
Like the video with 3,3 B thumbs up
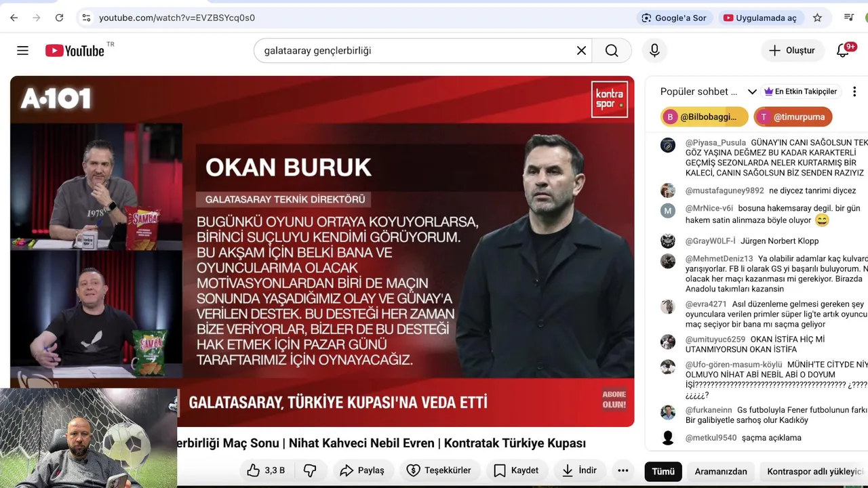(266, 470)
